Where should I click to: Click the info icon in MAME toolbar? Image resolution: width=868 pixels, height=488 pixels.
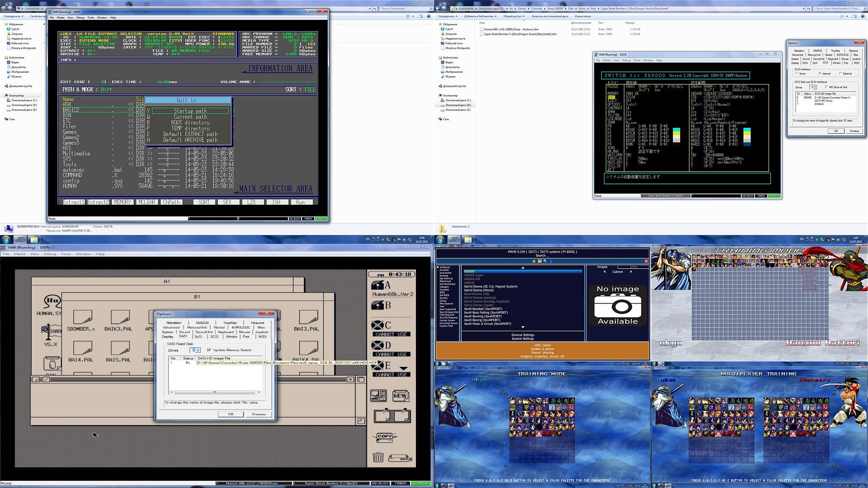551,261
